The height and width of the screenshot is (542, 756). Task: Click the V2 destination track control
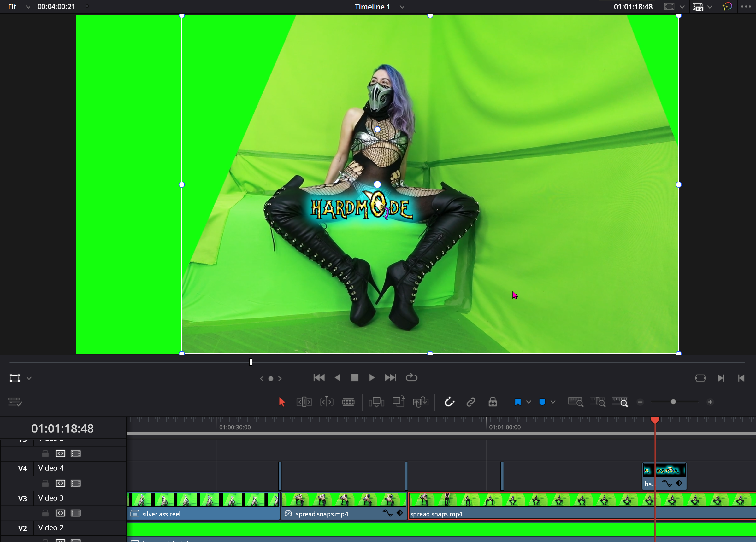pos(22,528)
